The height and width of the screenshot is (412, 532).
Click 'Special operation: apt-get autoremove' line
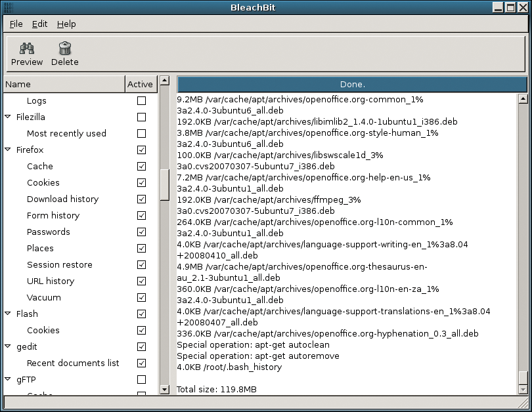point(258,356)
